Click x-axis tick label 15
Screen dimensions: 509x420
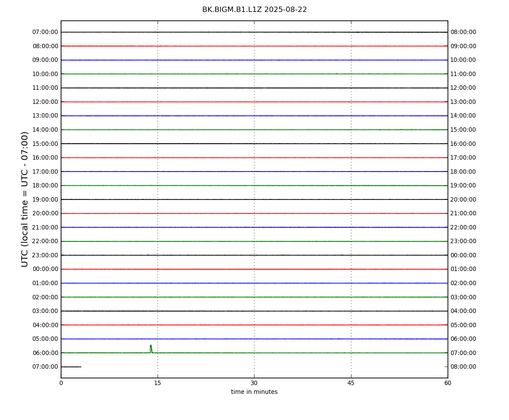coord(158,383)
